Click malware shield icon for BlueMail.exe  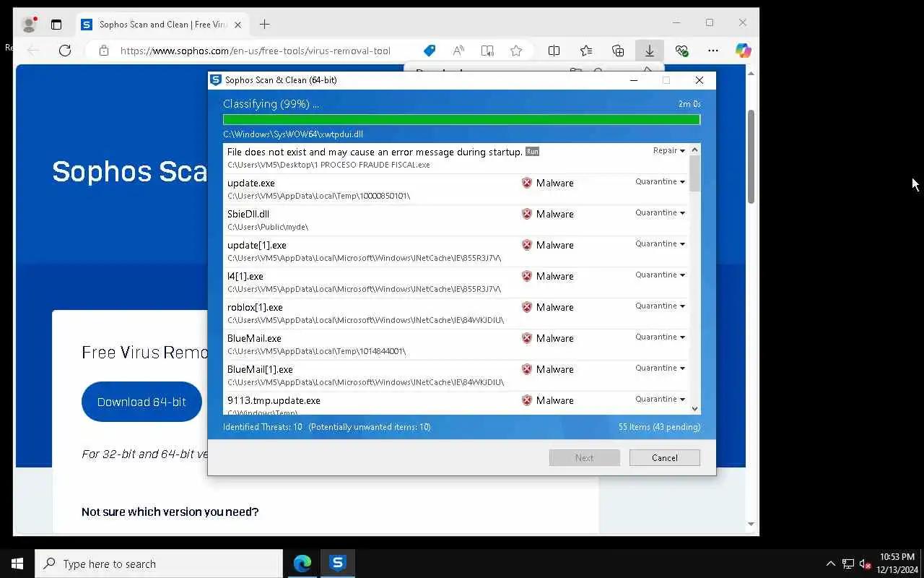click(x=527, y=338)
